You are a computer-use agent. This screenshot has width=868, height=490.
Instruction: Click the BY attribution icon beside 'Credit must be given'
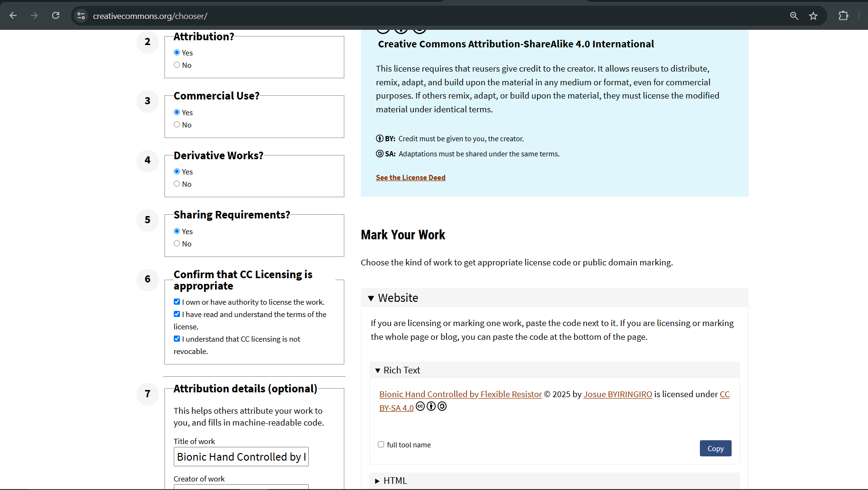pos(380,138)
